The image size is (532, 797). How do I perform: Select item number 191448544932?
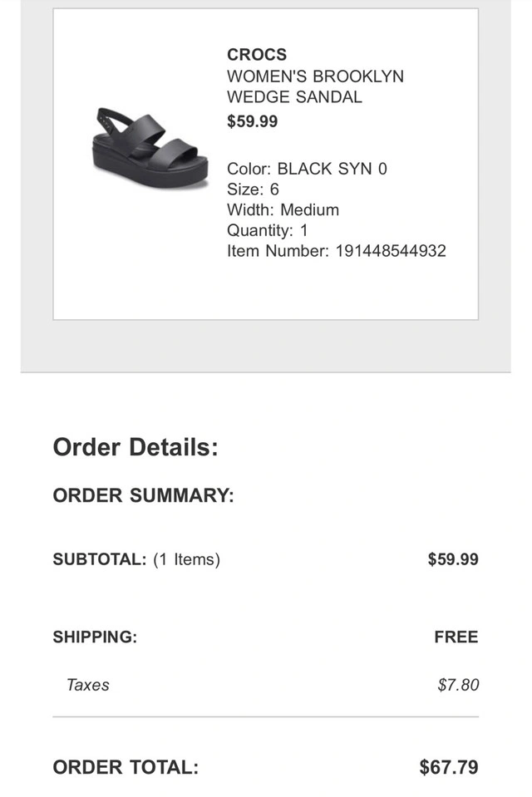click(x=391, y=251)
